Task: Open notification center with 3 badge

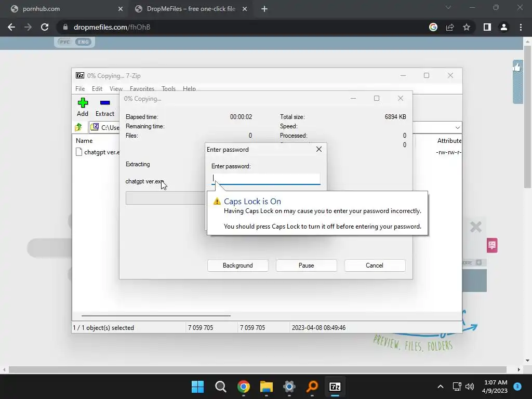Action: point(517,387)
